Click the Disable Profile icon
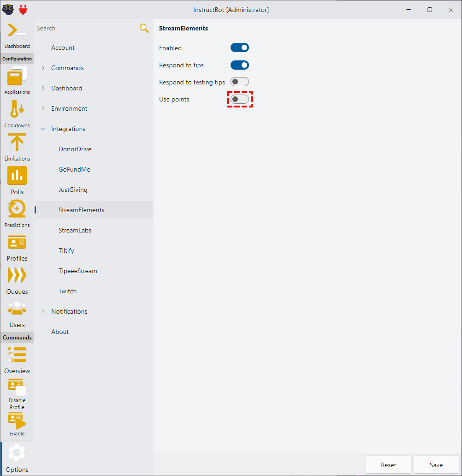 point(17,387)
